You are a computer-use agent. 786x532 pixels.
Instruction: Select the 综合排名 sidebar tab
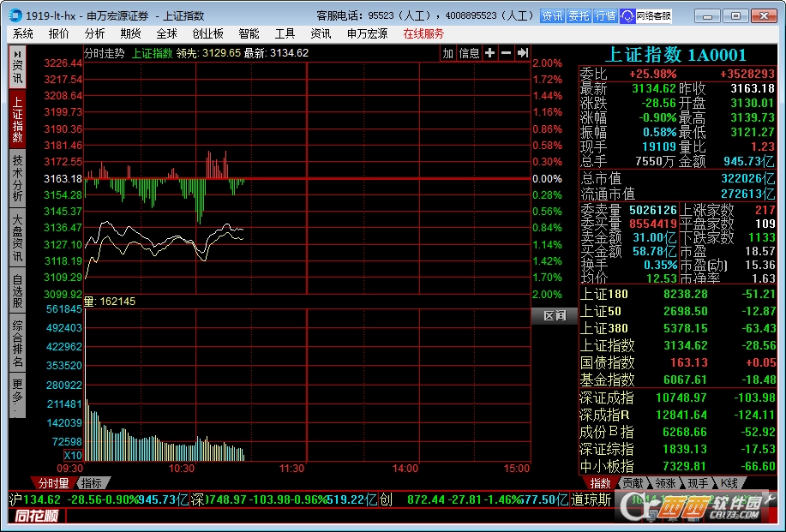[x=17, y=344]
